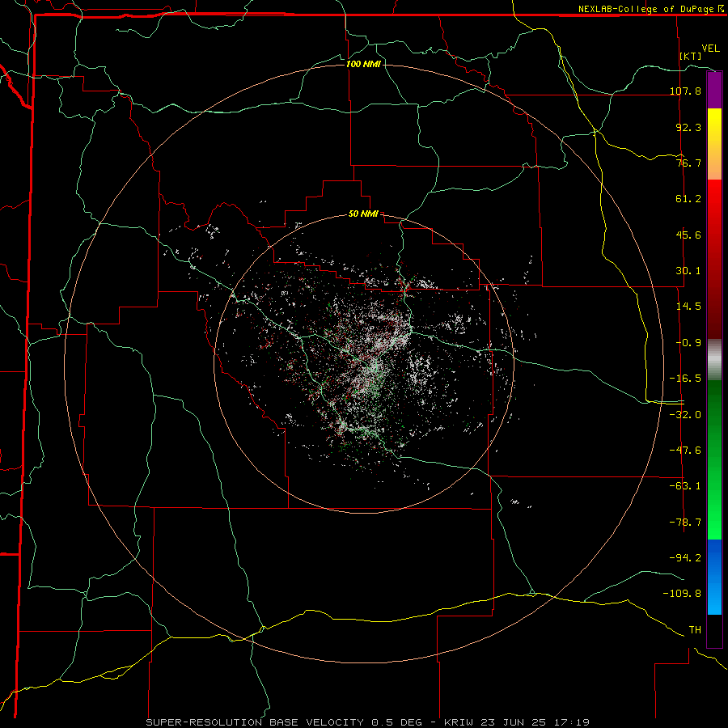This screenshot has width=728, height=728.
Task: Click the -94.2 velocity scale value
Action: [x=685, y=558]
